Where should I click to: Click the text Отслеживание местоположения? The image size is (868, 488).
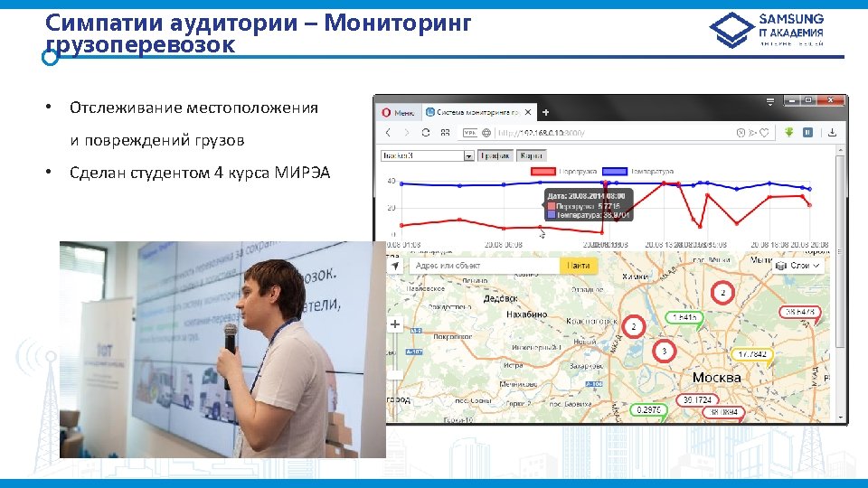point(193,108)
